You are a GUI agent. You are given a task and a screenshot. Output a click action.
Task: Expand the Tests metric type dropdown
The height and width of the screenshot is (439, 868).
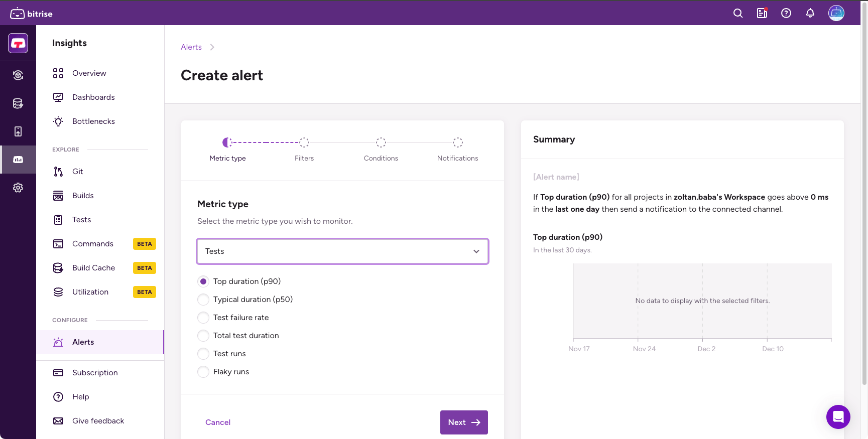pos(342,251)
